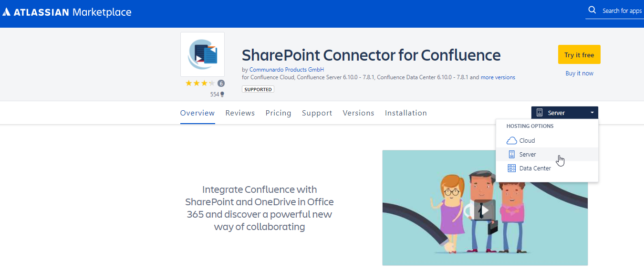644x273 pixels.
Task: Type in the Search for apps field
Action: (622, 10)
